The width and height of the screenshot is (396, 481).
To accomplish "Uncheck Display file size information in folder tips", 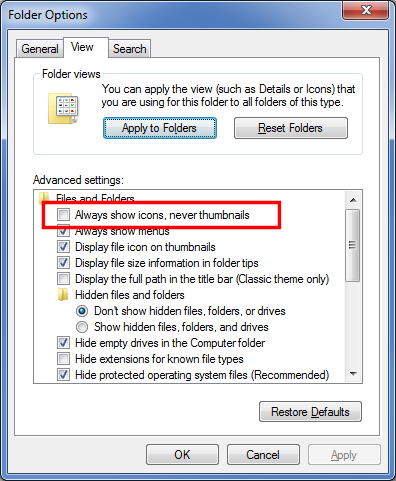I will click(x=63, y=263).
